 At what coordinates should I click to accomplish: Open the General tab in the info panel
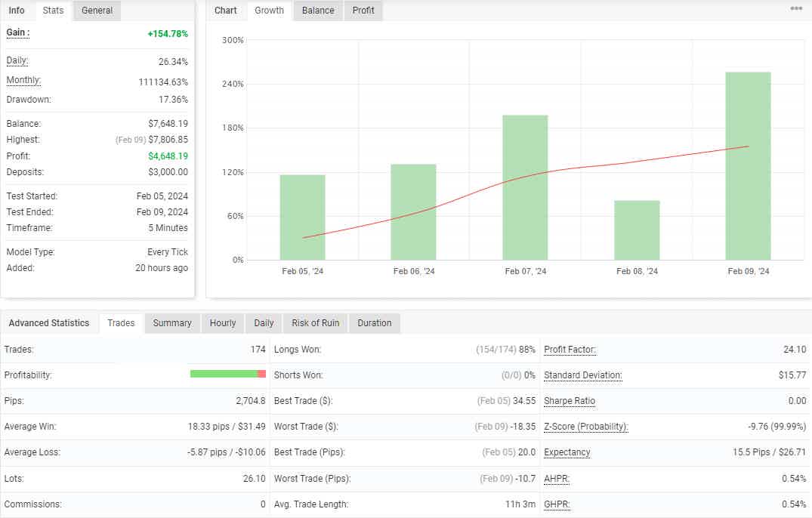point(96,11)
